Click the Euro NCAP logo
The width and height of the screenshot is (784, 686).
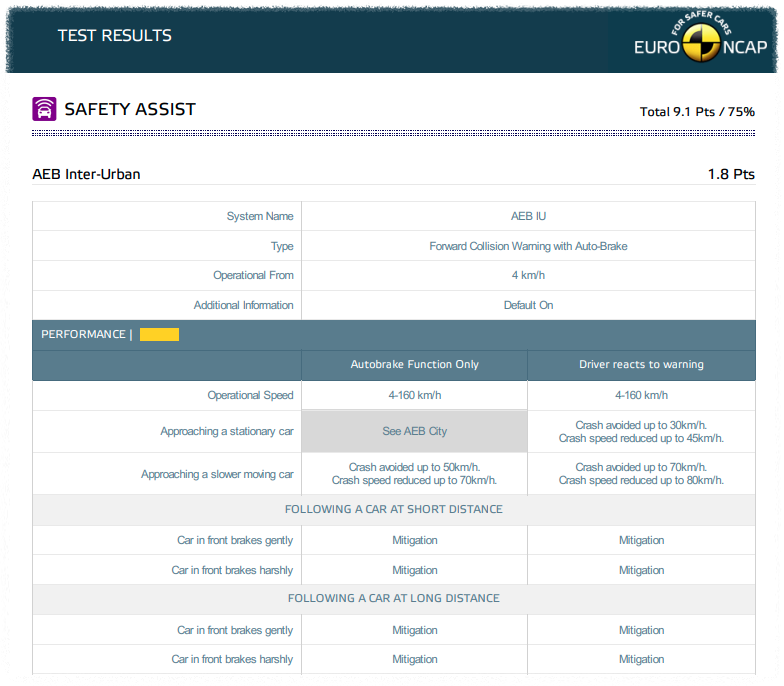click(700, 38)
